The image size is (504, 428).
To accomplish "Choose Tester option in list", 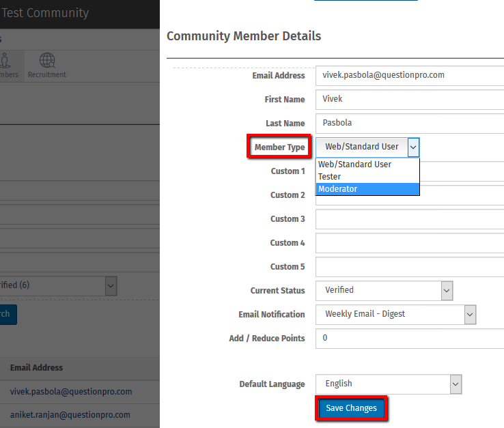I will [367, 177].
